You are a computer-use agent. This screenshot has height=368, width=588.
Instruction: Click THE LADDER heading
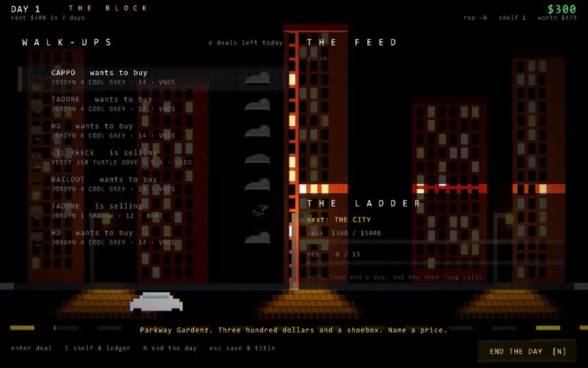[x=364, y=203]
